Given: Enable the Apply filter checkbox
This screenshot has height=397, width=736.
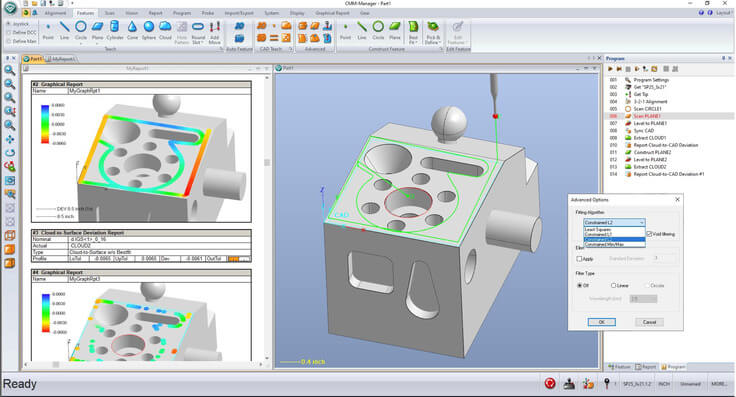Looking at the screenshot, I should 579,259.
